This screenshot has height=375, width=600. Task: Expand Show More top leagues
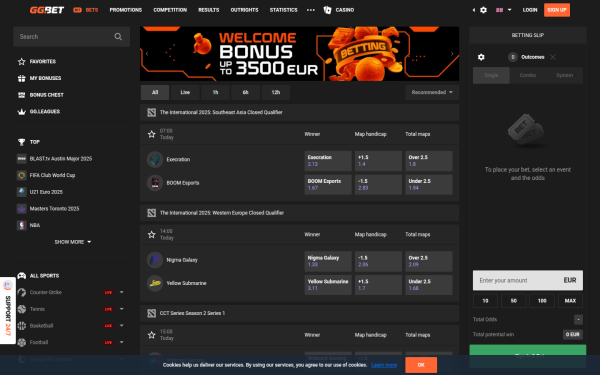73,242
